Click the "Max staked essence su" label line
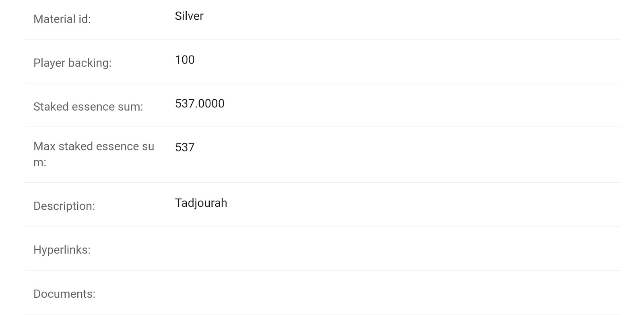 click(x=94, y=146)
